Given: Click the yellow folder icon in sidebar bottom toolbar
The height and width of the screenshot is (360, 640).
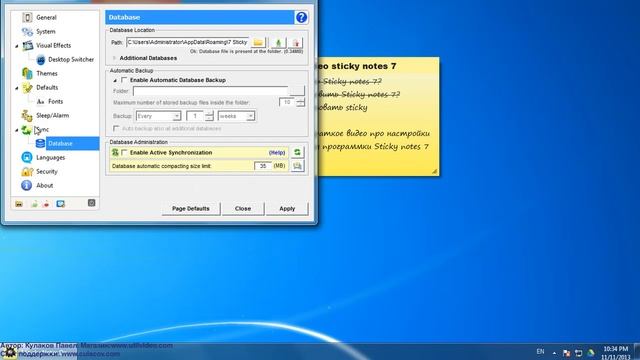Looking at the screenshot, I should pos(19,204).
